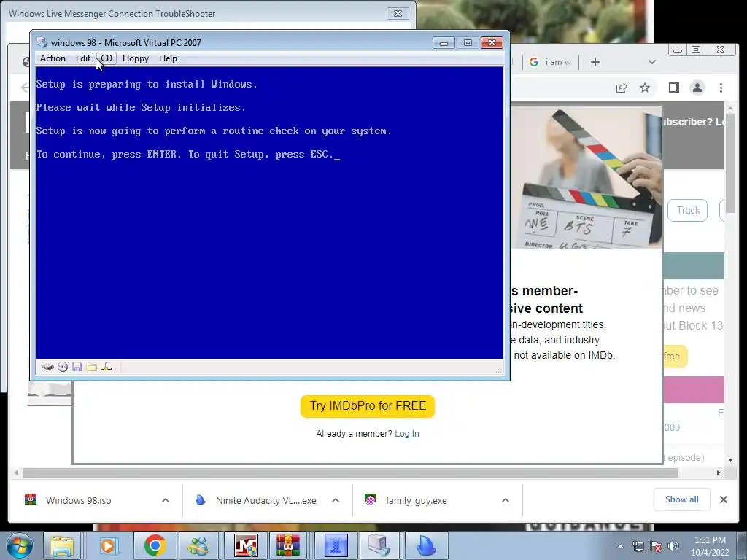
Task: Switch to Virtual PC in the taskbar
Action: (379, 545)
